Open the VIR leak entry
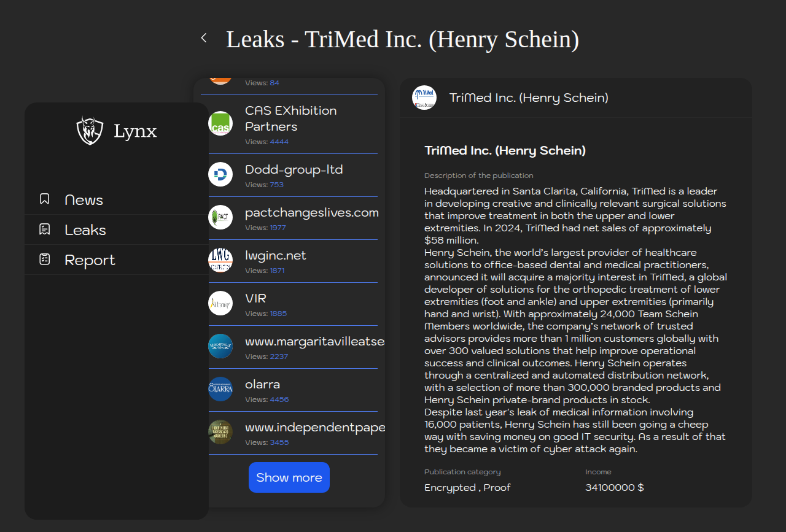 [255, 299]
